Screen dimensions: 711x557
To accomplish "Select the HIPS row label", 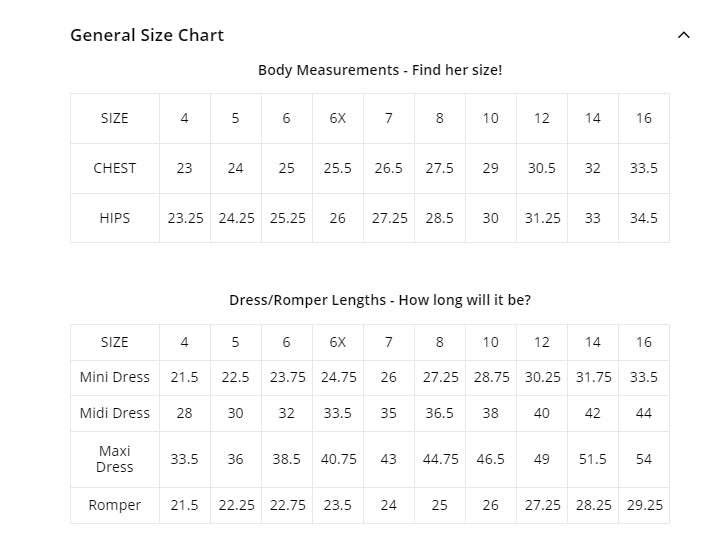I will click(x=115, y=218).
